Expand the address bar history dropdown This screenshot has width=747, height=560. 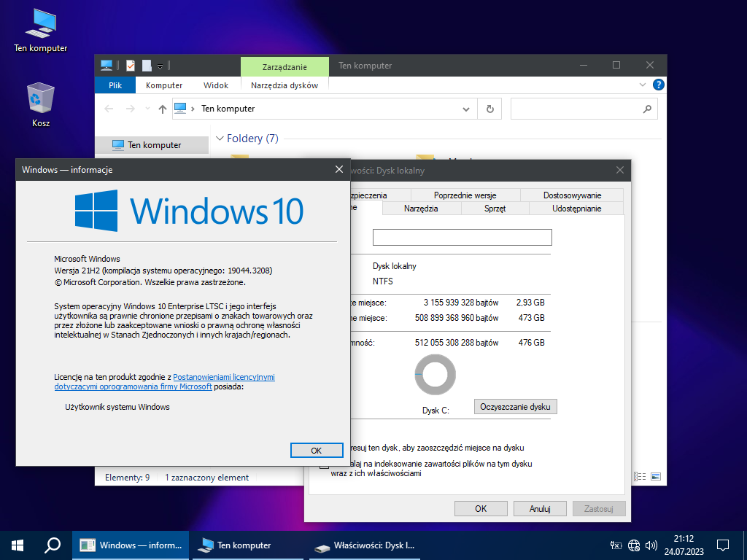click(x=466, y=109)
